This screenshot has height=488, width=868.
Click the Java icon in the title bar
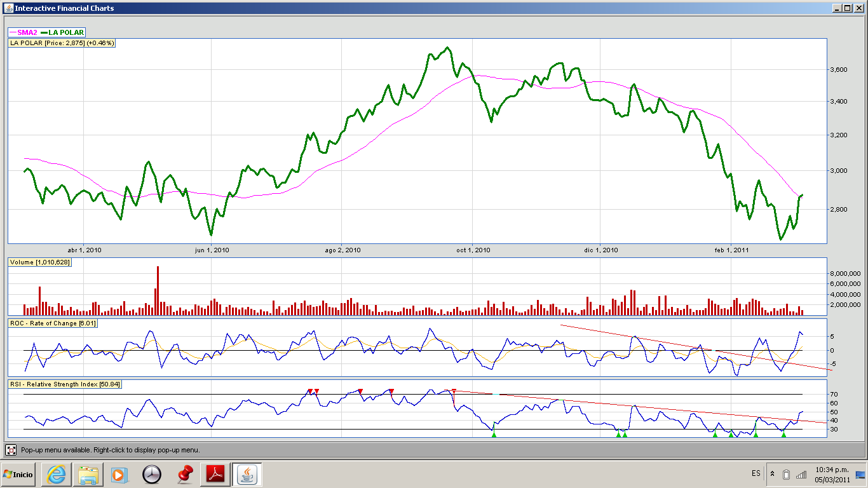click(8, 8)
